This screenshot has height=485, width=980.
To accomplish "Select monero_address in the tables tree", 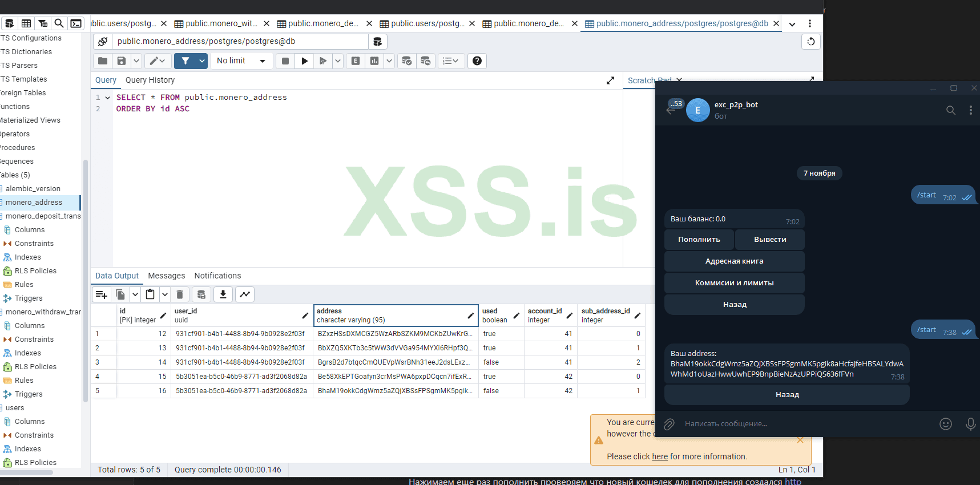I will point(34,203).
